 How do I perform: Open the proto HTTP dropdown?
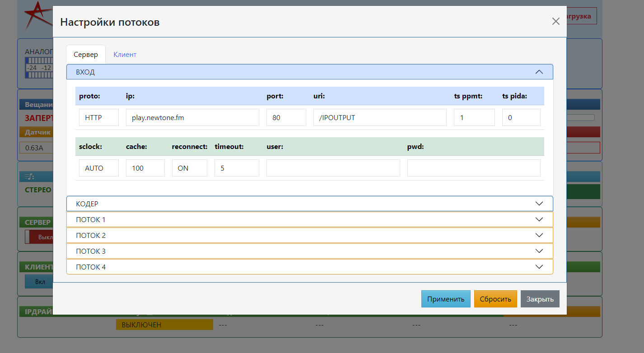click(98, 117)
